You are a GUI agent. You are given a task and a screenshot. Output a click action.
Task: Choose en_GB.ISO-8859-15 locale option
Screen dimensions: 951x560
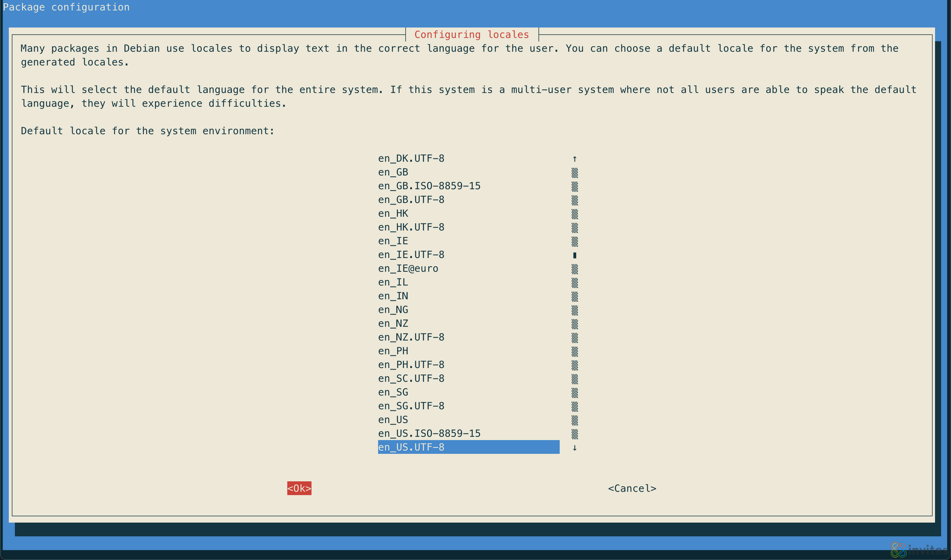pyautogui.click(x=429, y=186)
